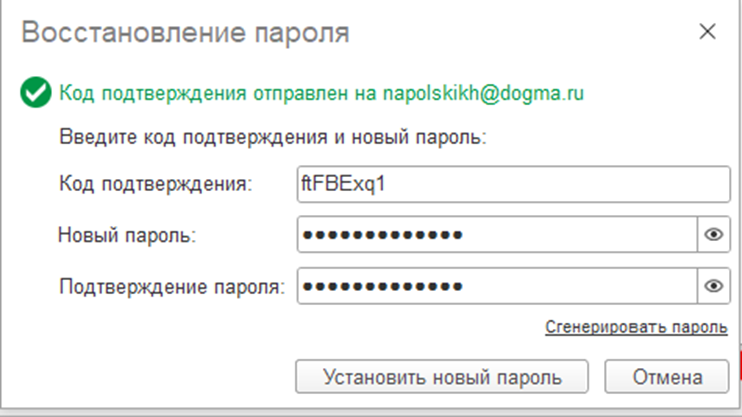Click the Установить новый пароль button
This screenshot has height=417, width=742.
[442, 377]
